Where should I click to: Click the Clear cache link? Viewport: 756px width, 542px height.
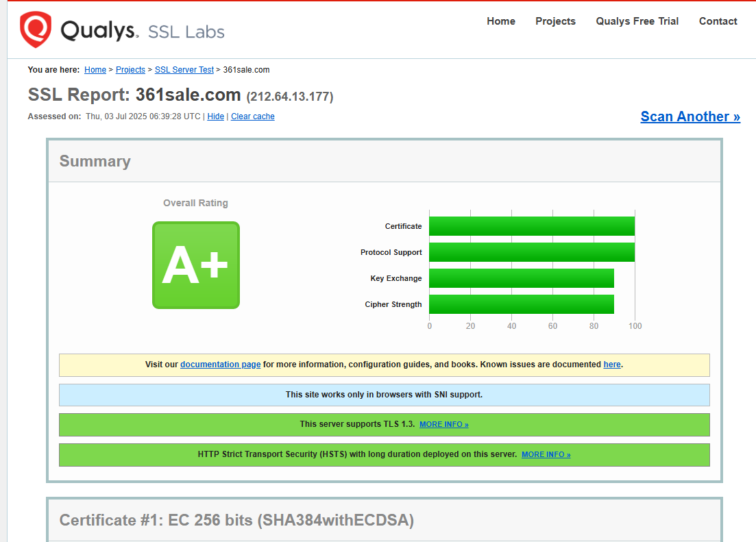coord(252,116)
